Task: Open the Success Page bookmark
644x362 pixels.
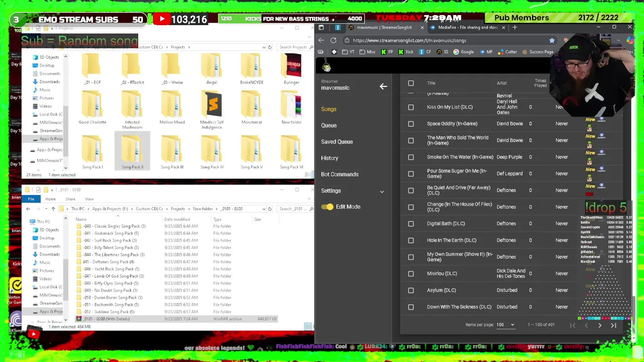Action: pyautogui.click(x=538, y=52)
